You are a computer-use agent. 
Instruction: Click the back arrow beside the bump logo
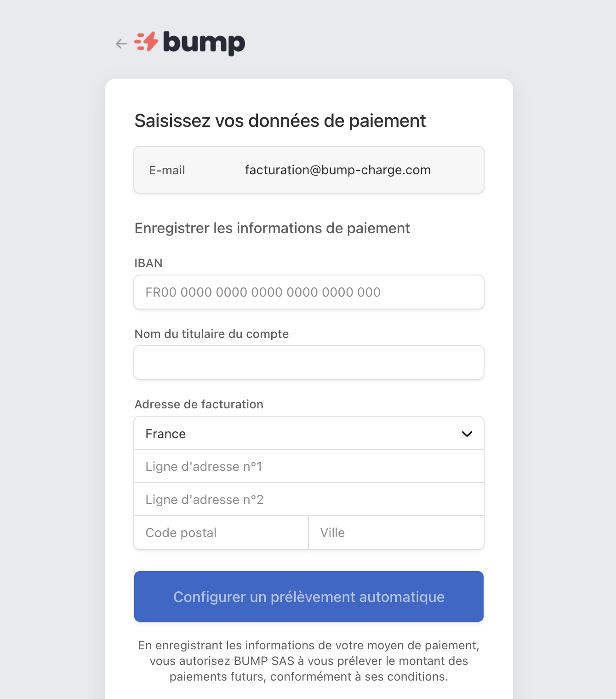coord(121,44)
